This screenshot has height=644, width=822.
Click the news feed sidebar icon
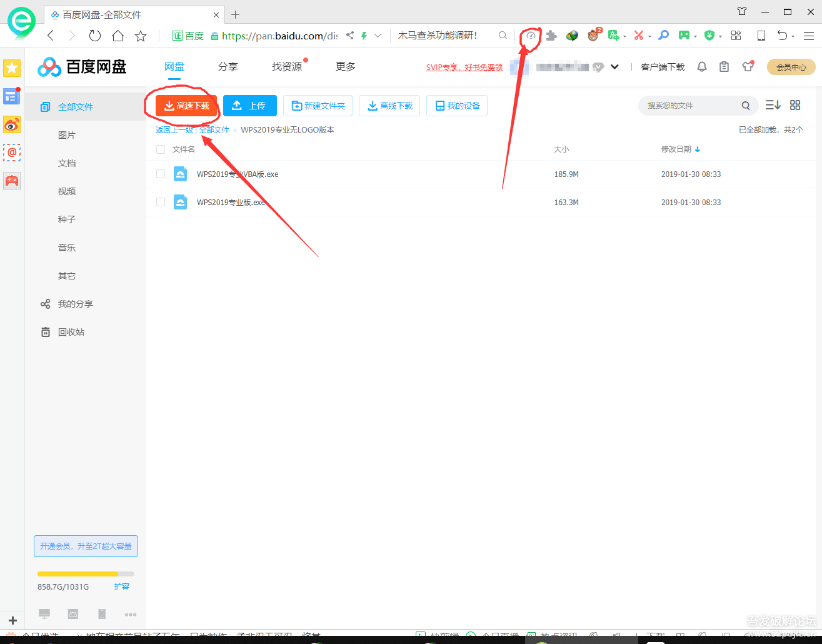coord(12,96)
